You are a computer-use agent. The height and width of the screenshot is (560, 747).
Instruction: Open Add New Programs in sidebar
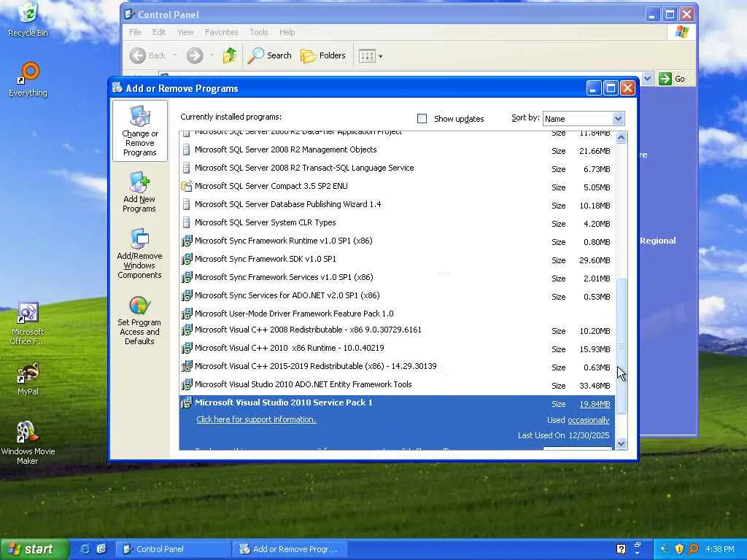click(x=139, y=192)
